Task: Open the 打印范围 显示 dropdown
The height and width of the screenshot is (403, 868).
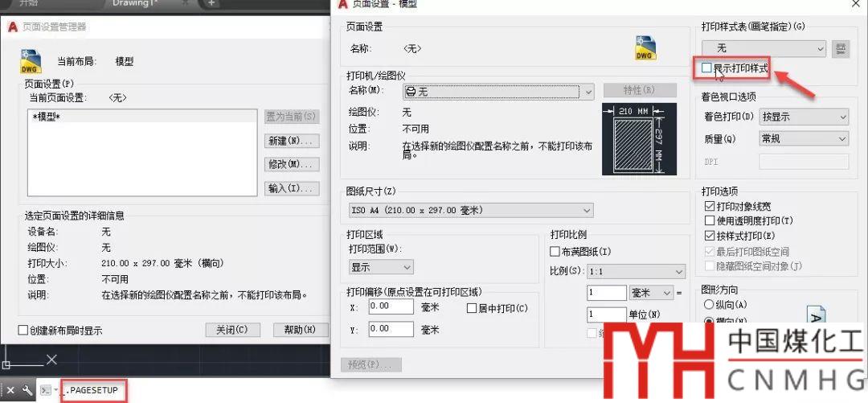Action: coord(381,267)
